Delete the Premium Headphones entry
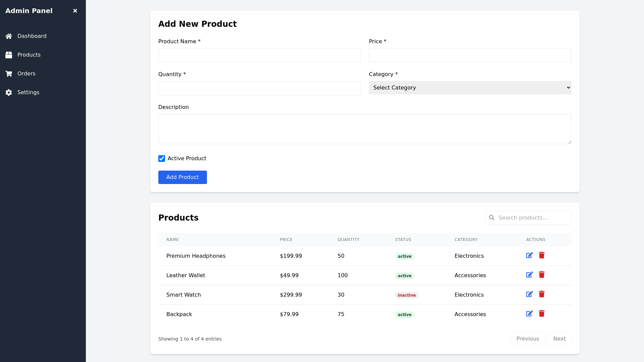 coord(542,255)
